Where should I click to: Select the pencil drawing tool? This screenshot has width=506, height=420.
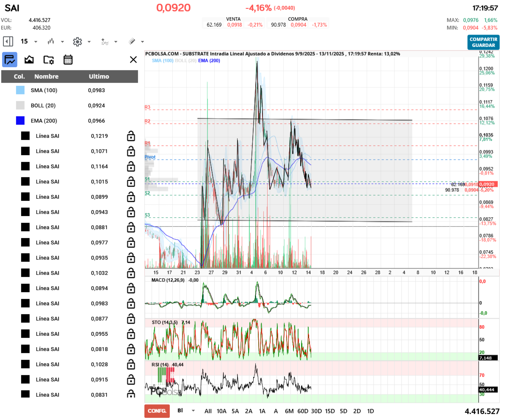pos(132,41)
